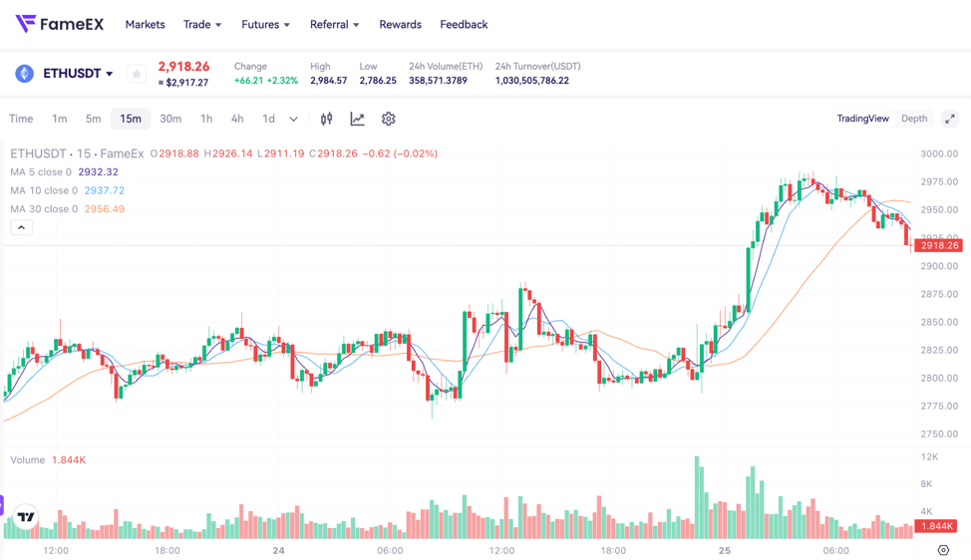Open the Markets page

click(145, 24)
